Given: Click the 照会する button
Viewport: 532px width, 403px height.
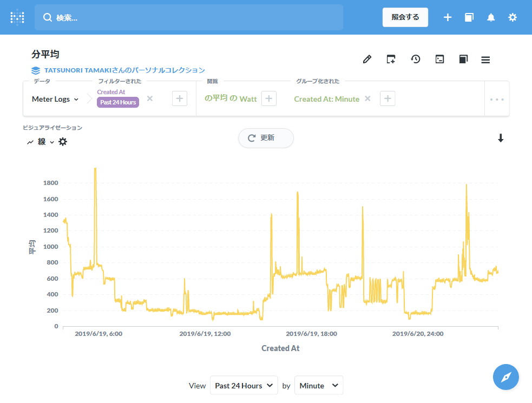Looking at the screenshot, I should click(405, 17).
